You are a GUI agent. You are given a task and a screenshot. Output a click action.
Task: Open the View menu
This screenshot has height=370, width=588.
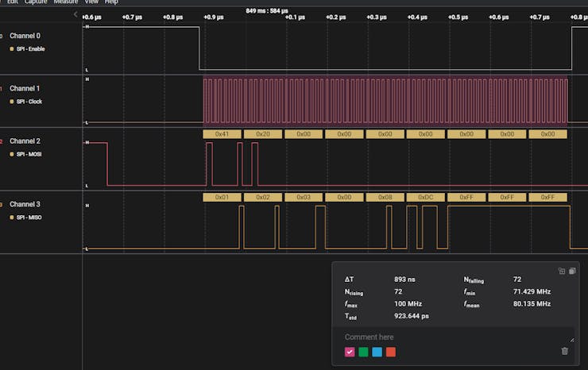point(91,2)
